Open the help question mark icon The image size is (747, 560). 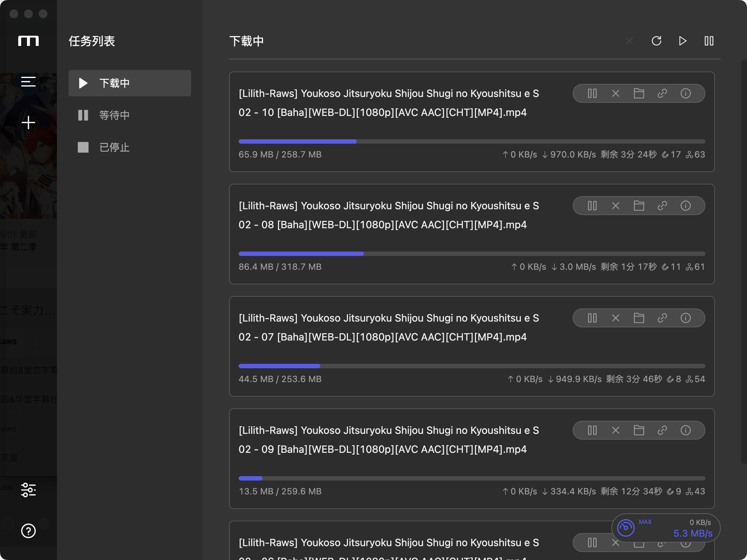pyautogui.click(x=28, y=531)
